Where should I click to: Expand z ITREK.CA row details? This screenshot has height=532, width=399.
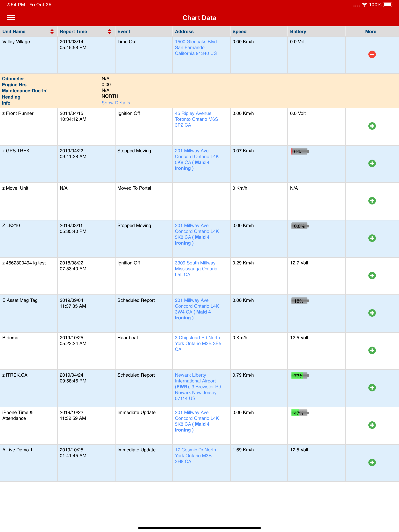point(372,388)
